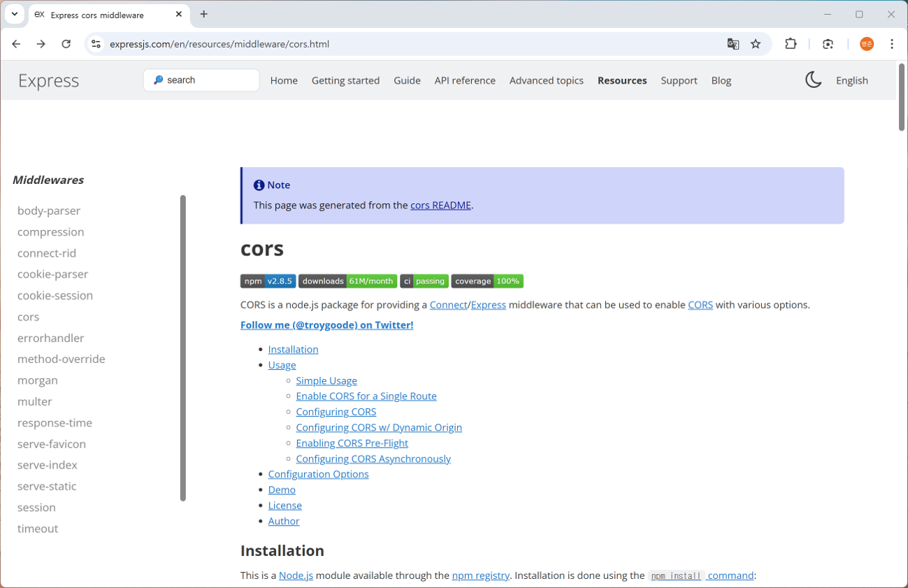Click the page vertical scrollbar thumb
Image resolution: width=908 pixels, height=588 pixels.
point(902,96)
